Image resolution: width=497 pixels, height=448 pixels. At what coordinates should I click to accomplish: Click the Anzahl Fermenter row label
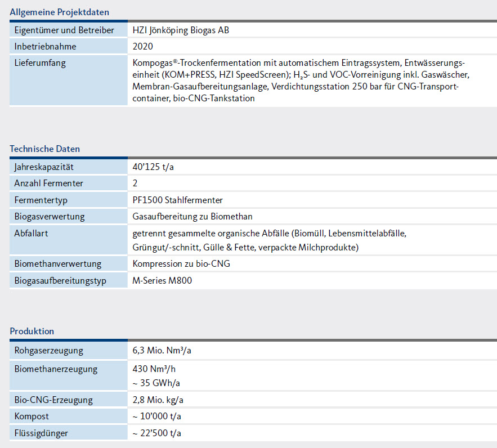click(x=49, y=183)
